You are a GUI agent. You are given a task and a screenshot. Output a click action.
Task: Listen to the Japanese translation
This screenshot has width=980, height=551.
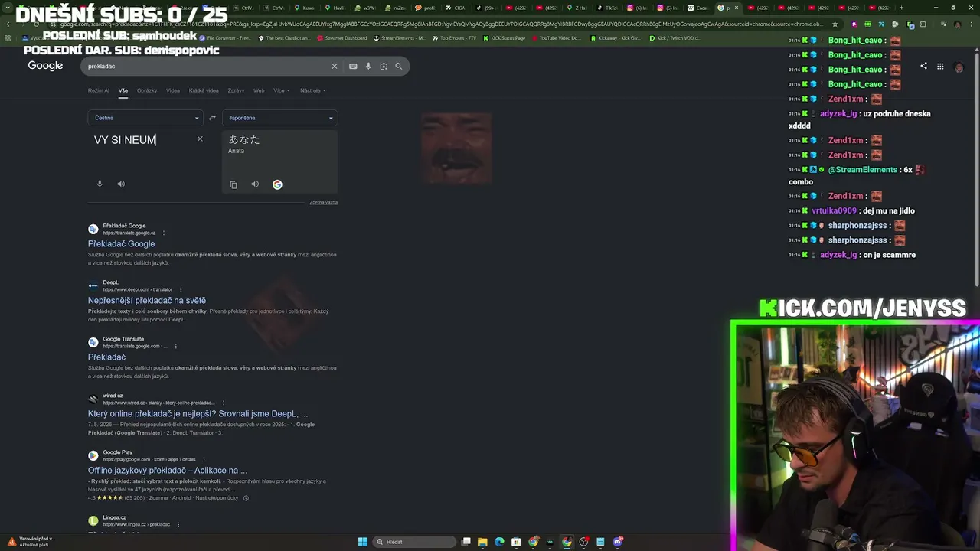[255, 184]
